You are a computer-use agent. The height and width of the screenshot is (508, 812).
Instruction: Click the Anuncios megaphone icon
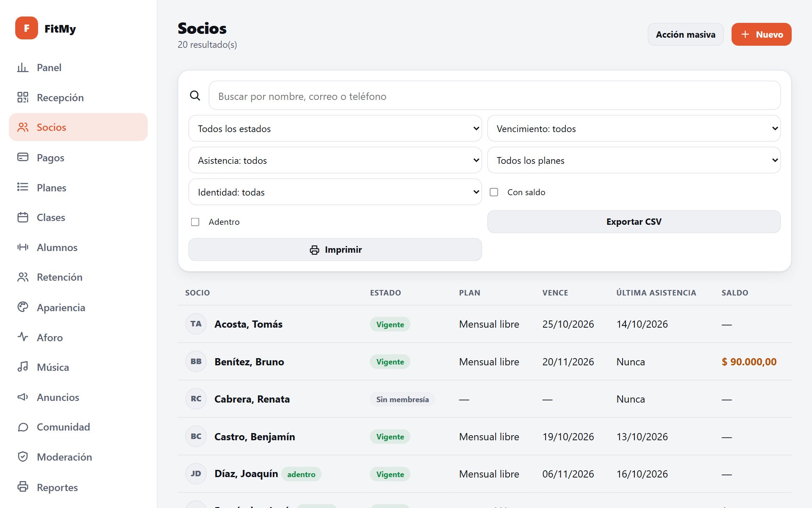pos(23,397)
